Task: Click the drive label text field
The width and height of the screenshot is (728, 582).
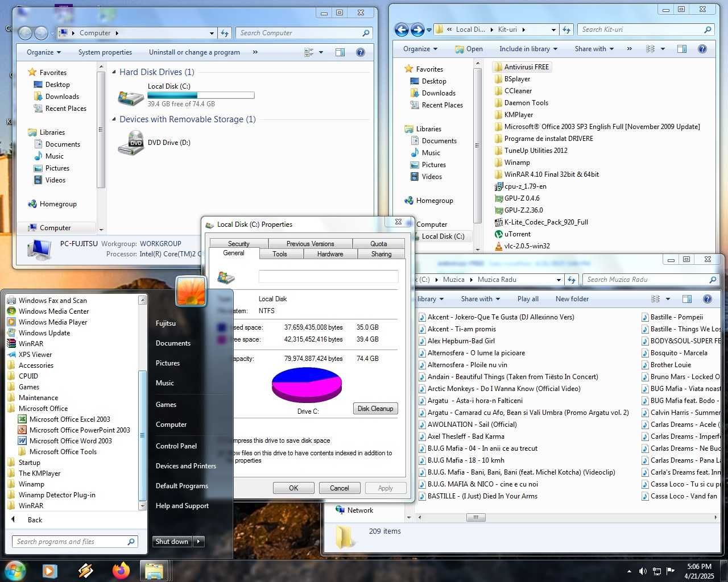Action: 328,276
